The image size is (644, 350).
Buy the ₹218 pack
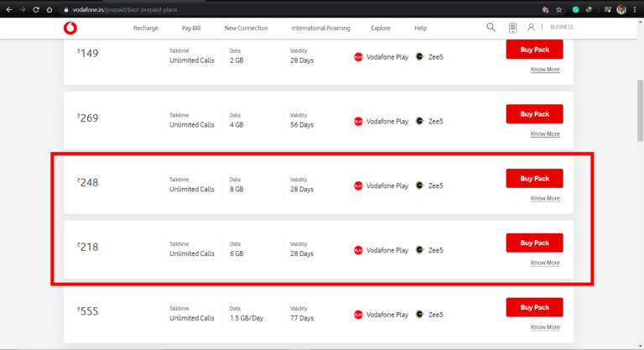click(534, 243)
